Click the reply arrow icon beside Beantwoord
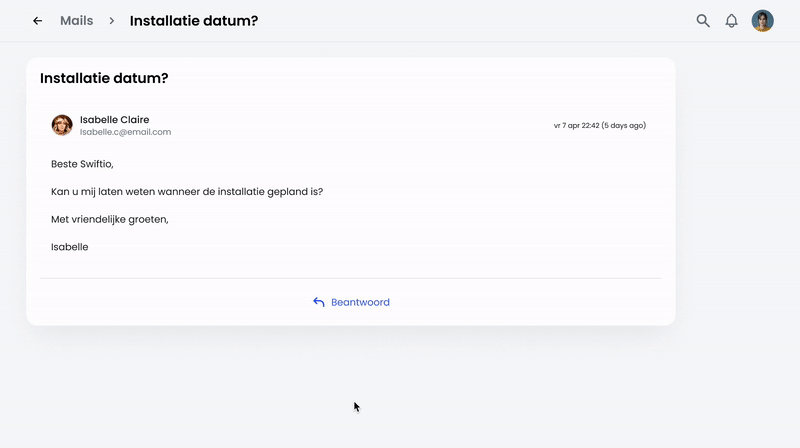 [x=318, y=302]
